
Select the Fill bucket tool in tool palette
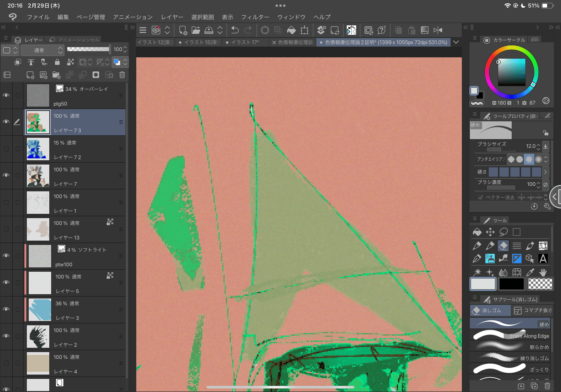(x=477, y=232)
